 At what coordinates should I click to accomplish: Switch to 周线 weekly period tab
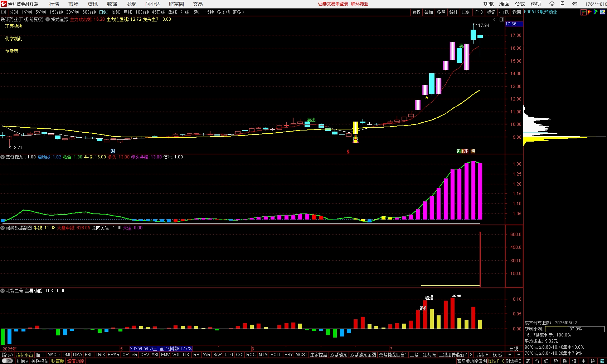click(x=116, y=12)
